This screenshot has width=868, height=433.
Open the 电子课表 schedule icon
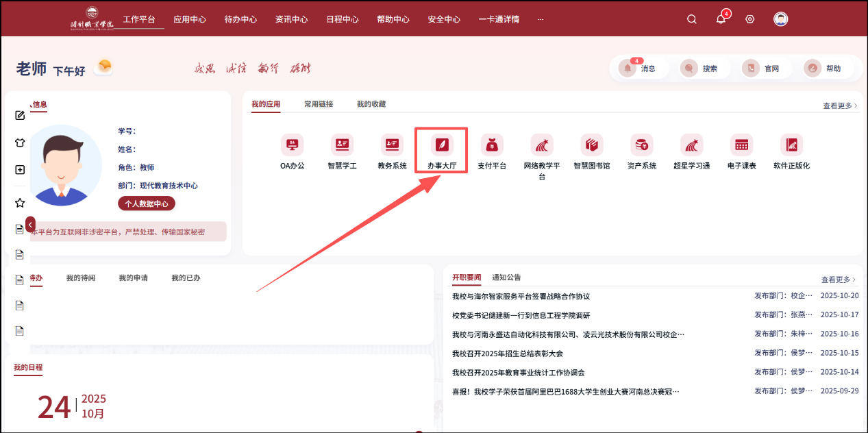[x=741, y=145]
